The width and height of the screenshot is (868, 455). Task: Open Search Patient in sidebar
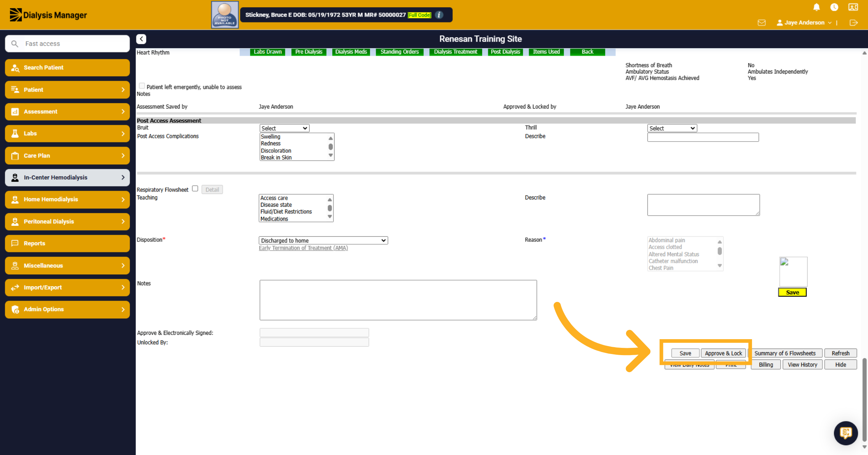[67, 68]
